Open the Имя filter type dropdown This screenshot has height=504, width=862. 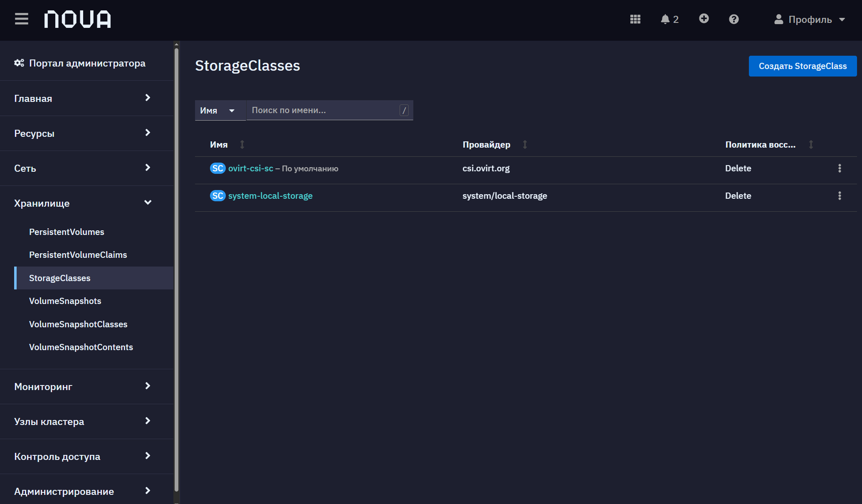pyautogui.click(x=220, y=110)
